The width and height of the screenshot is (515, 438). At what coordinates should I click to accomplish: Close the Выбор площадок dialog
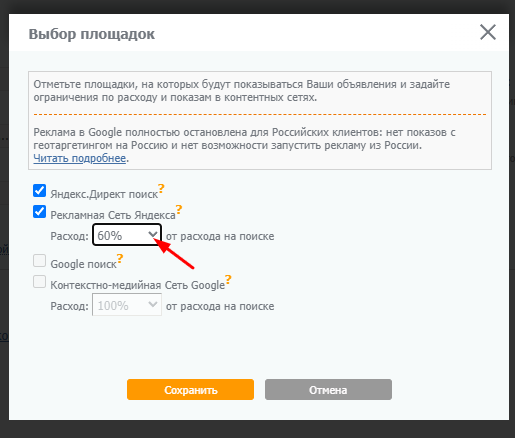tap(488, 32)
